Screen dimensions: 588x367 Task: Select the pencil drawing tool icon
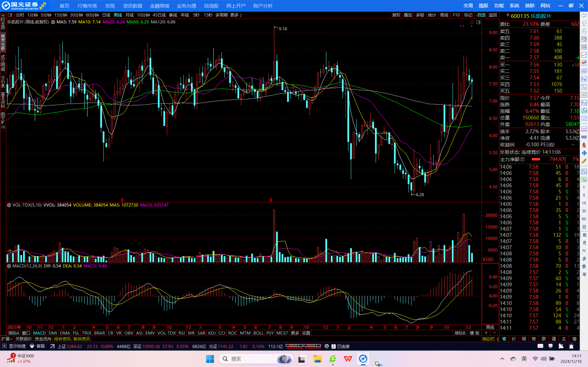pos(584,161)
